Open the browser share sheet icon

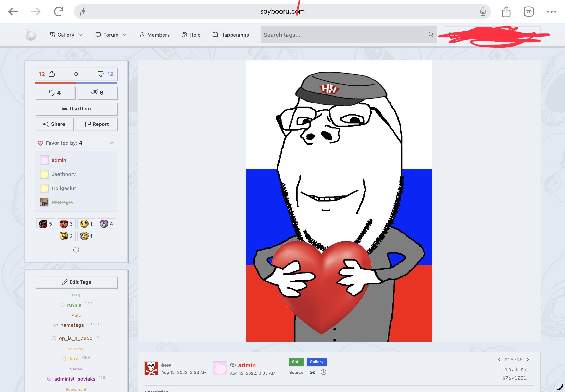506,12
